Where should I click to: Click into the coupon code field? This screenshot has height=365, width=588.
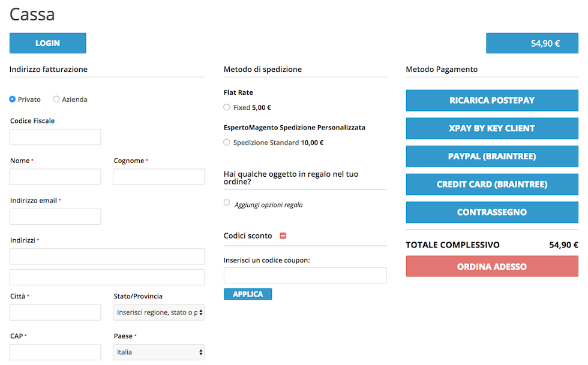point(305,276)
